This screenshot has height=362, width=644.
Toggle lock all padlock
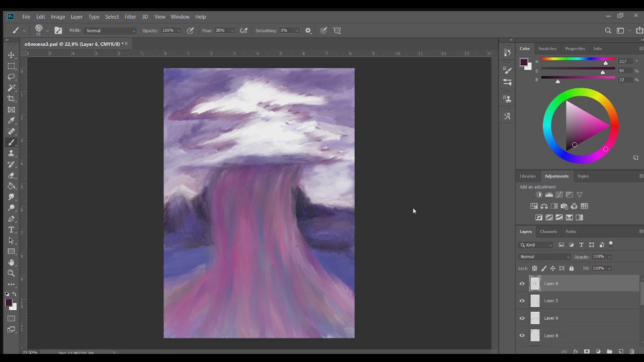point(571,268)
